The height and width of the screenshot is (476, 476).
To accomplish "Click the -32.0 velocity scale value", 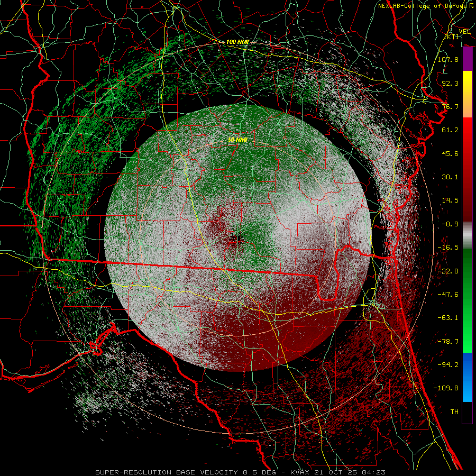I will click(448, 271).
